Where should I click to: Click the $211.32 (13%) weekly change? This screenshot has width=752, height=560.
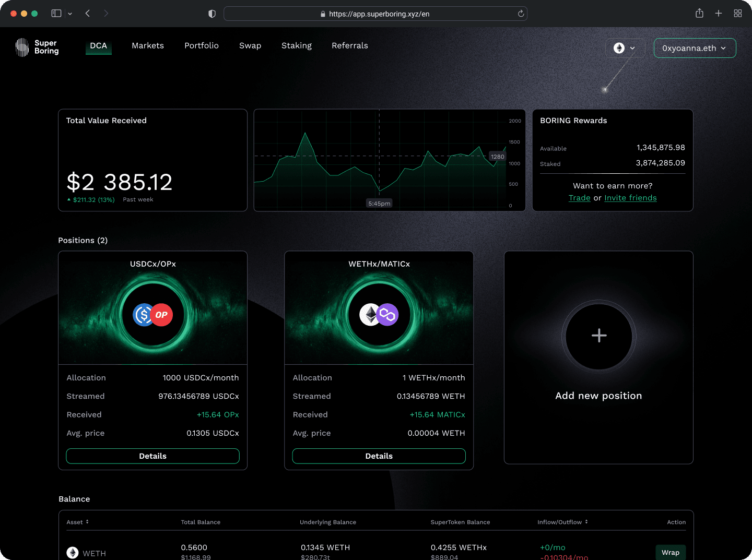(x=91, y=200)
